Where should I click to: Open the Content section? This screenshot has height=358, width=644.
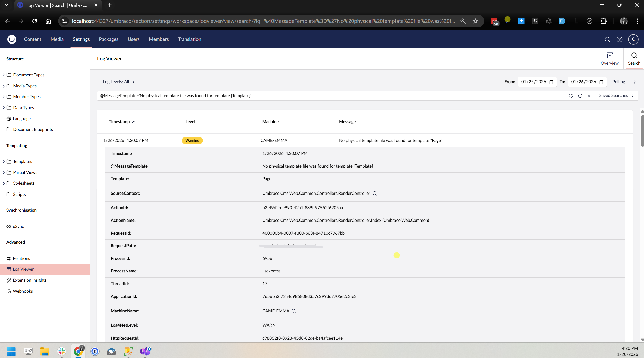click(x=33, y=39)
